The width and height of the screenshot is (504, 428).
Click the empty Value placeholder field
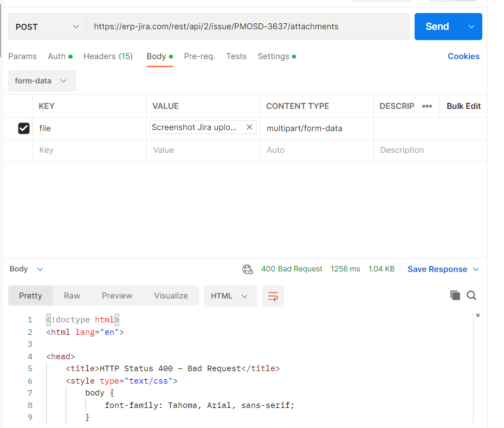pyautogui.click(x=203, y=150)
